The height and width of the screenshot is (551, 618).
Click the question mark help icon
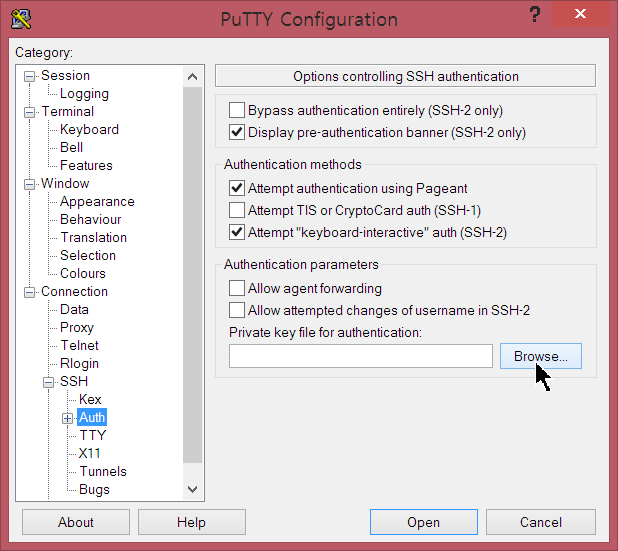coord(535,15)
